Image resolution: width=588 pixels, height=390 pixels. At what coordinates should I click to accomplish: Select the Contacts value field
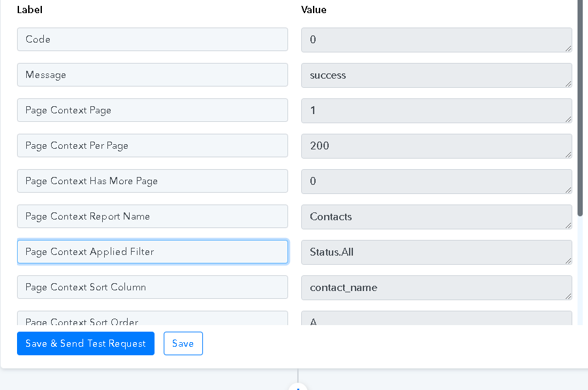437,217
